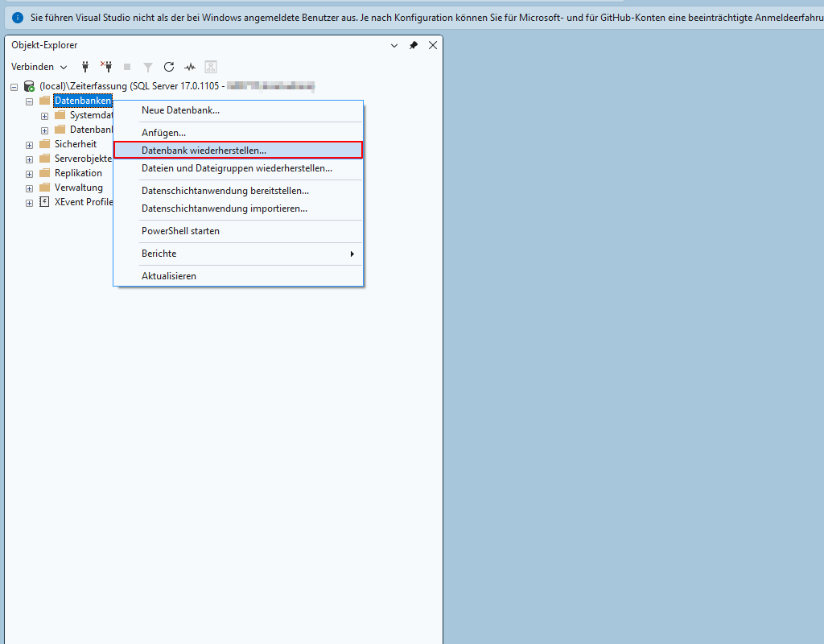824x644 pixels.
Task: Click the connect Object Explorer plug icon
Action: point(86,67)
